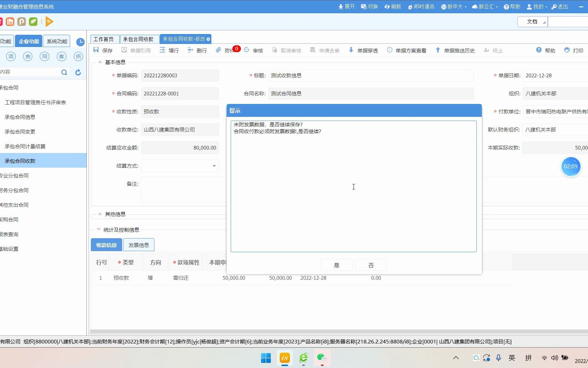Open 即时通讯 instant messaging
This screenshot has height=368, width=588.
[x=421, y=6]
